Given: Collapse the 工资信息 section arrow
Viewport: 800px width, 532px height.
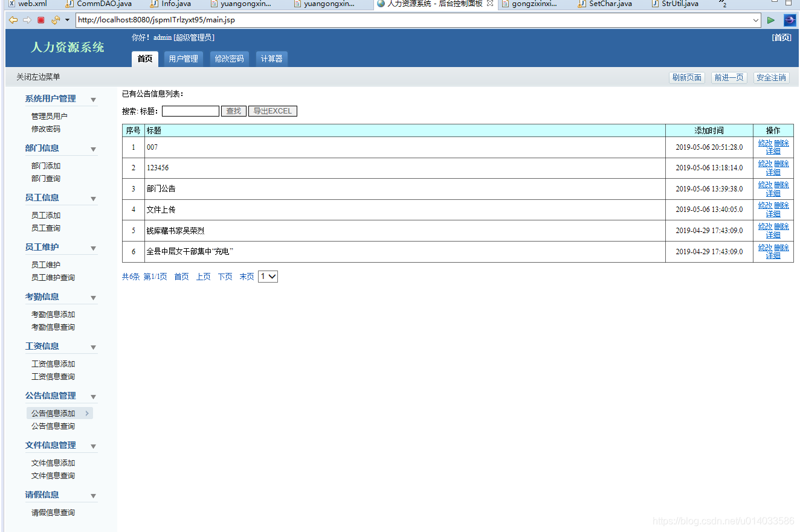Looking at the screenshot, I should (x=93, y=347).
